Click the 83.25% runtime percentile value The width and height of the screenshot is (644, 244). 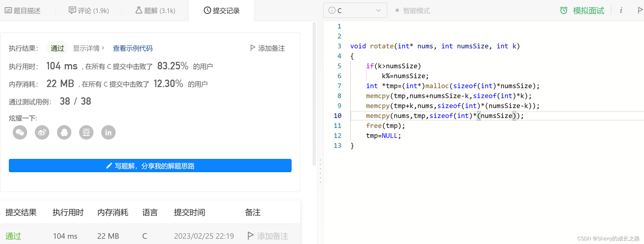point(173,66)
